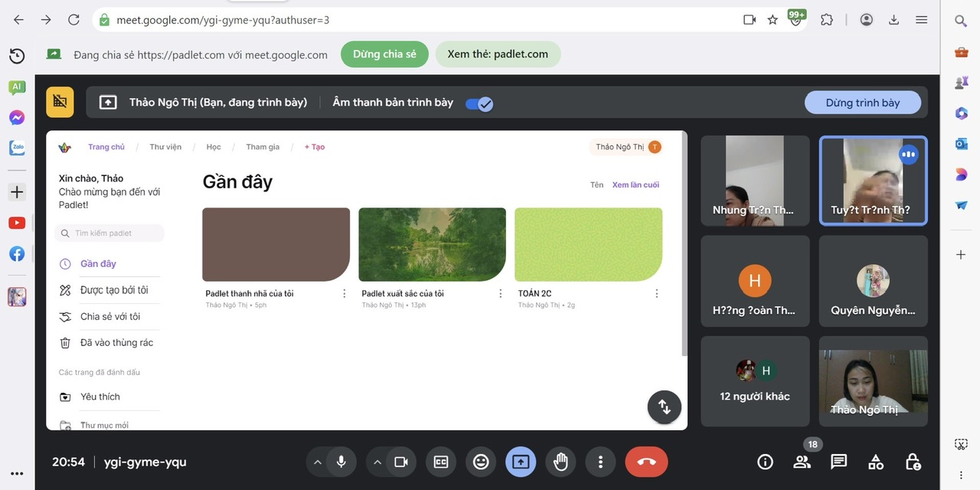
Task: Open Zalo in the sidebar
Action: [x=17, y=148]
